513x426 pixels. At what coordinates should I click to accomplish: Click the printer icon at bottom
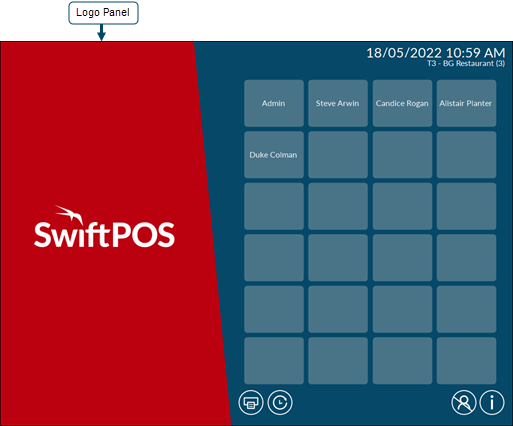coord(251,402)
